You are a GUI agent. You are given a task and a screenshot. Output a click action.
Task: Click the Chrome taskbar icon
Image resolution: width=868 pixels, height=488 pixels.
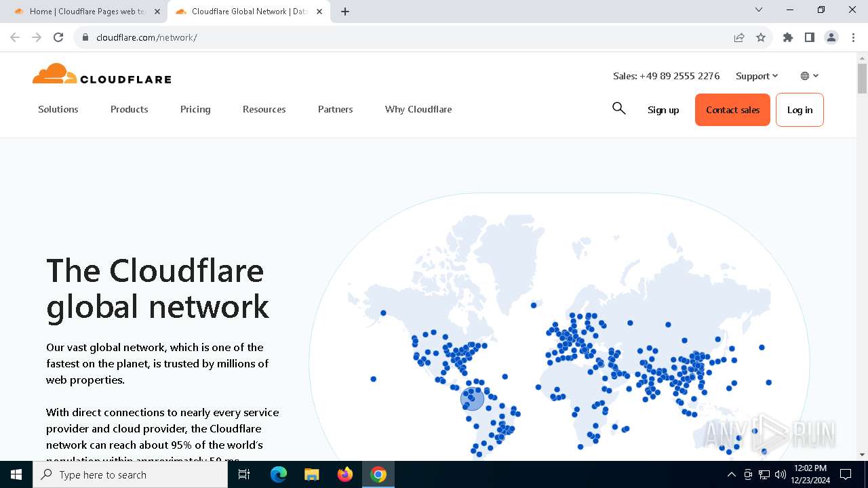pos(378,474)
